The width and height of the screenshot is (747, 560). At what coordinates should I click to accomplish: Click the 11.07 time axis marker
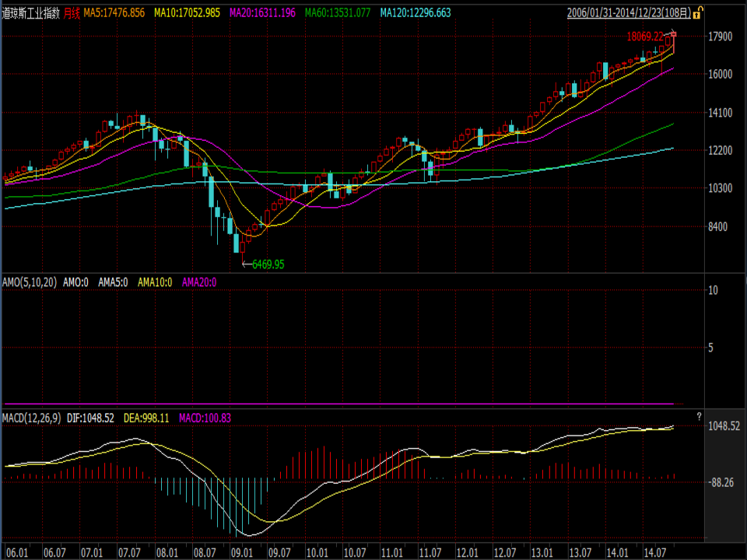click(430, 553)
